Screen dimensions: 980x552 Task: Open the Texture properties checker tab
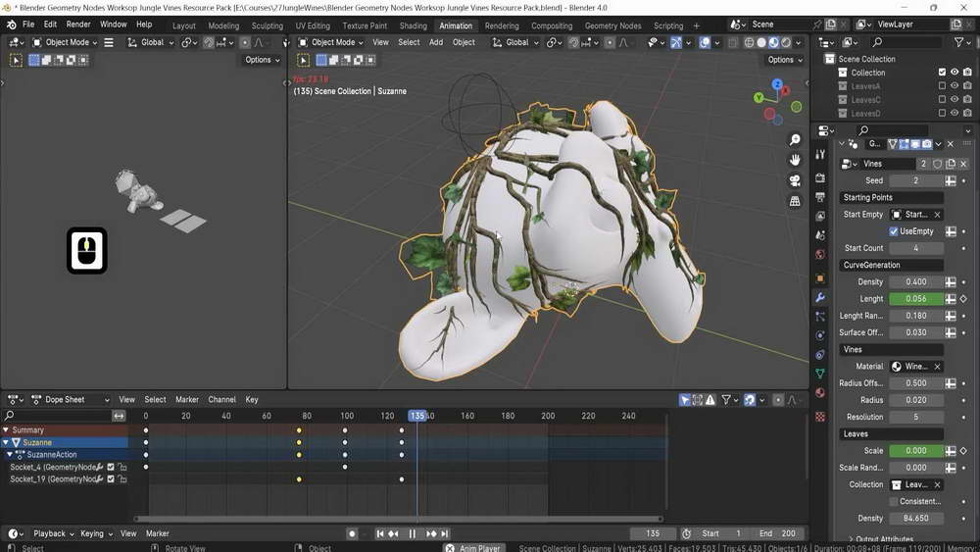pos(820,417)
